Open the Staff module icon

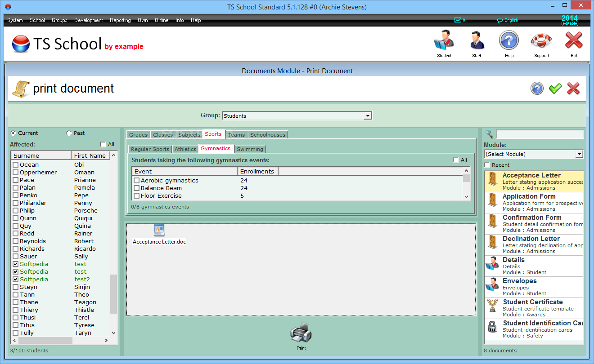coord(477,40)
